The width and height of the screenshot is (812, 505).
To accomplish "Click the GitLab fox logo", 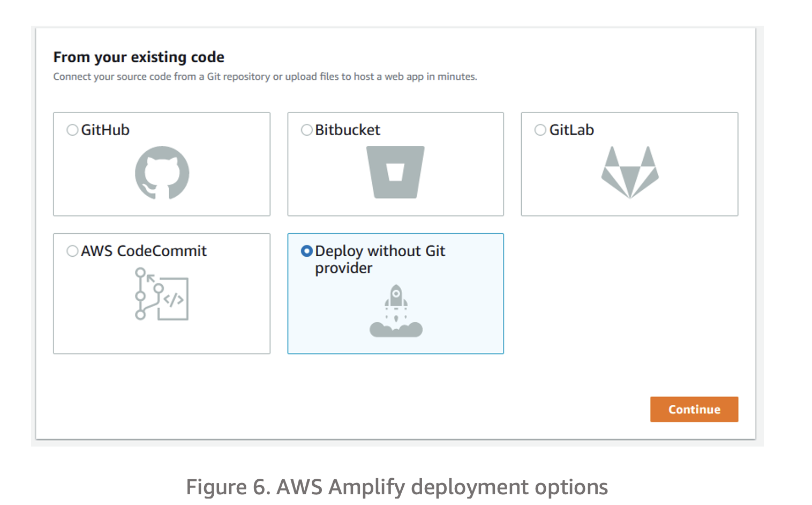I will (x=630, y=172).
